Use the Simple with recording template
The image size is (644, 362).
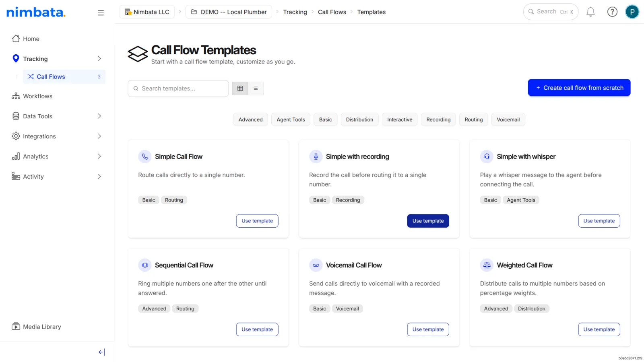428,221
